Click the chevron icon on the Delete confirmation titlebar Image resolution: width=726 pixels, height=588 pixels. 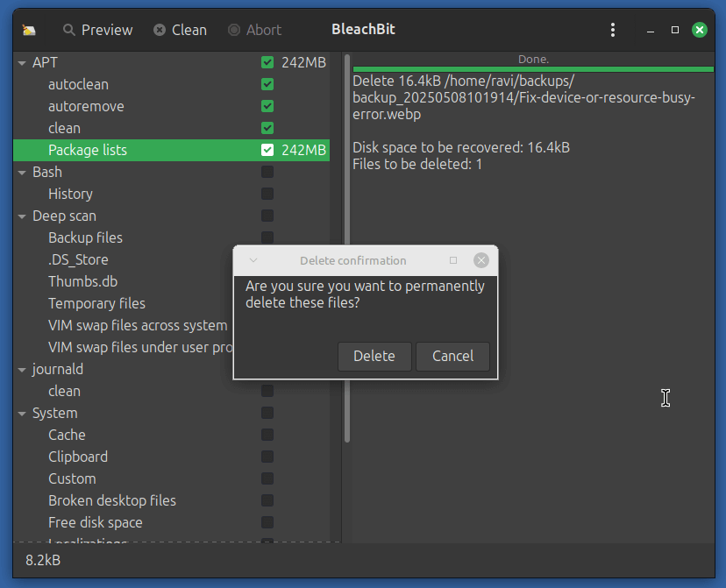click(x=253, y=260)
